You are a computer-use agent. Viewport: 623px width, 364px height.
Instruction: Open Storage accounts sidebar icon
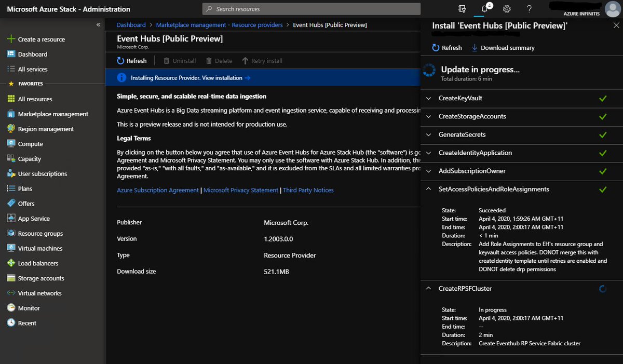click(11, 278)
